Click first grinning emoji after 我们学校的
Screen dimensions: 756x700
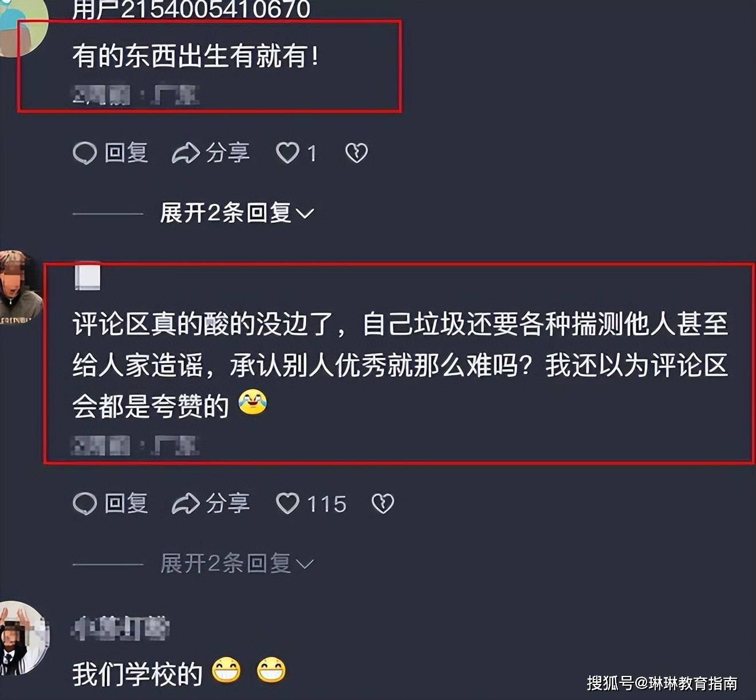click(226, 671)
